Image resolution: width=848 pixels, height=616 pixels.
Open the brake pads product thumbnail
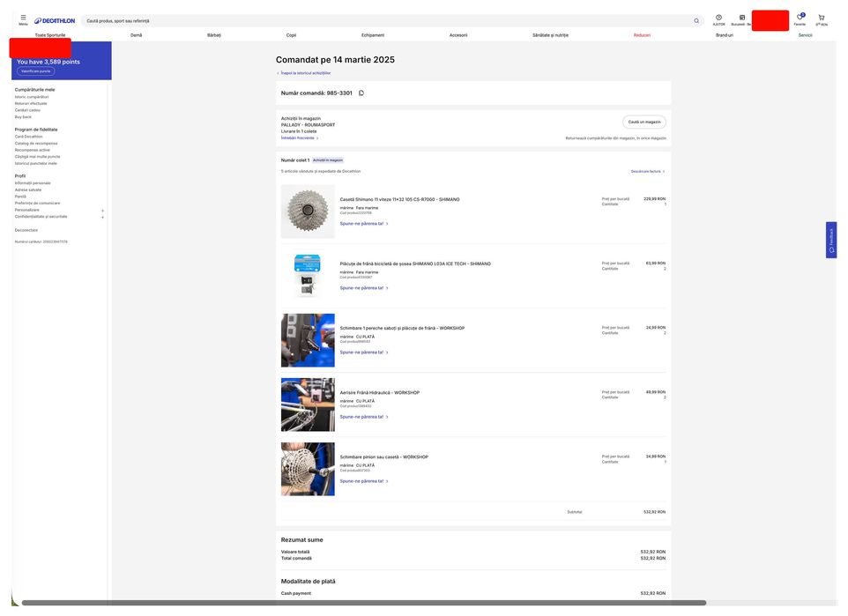click(308, 276)
